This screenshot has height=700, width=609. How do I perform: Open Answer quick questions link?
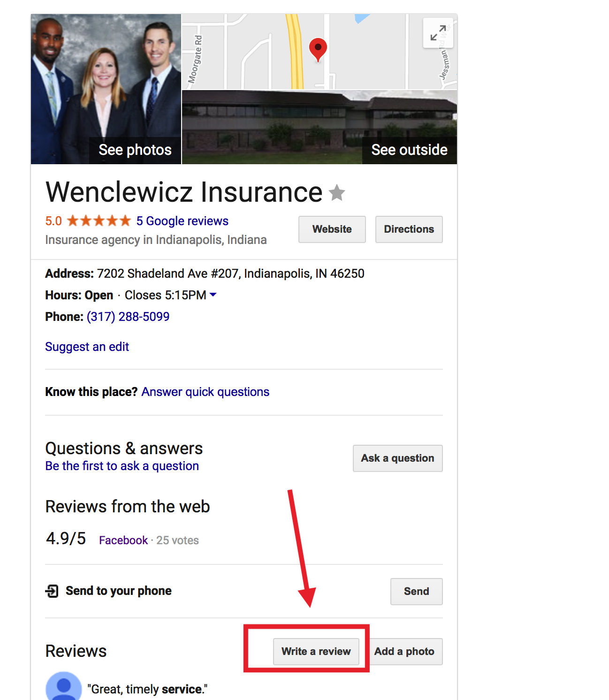[206, 392]
